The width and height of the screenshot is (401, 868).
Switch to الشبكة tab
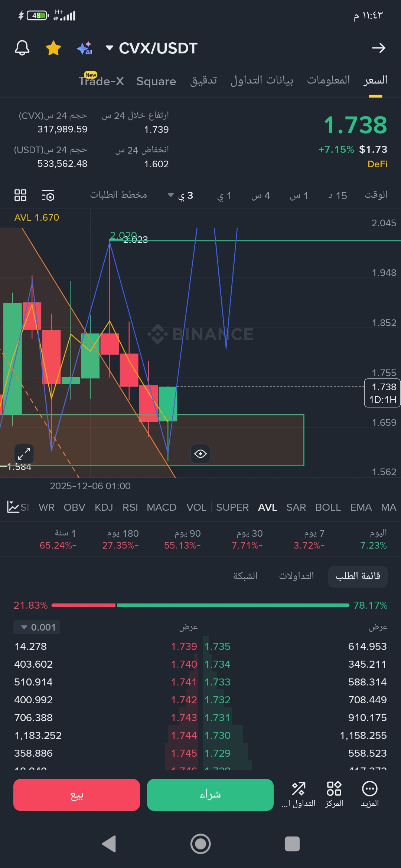(x=245, y=576)
